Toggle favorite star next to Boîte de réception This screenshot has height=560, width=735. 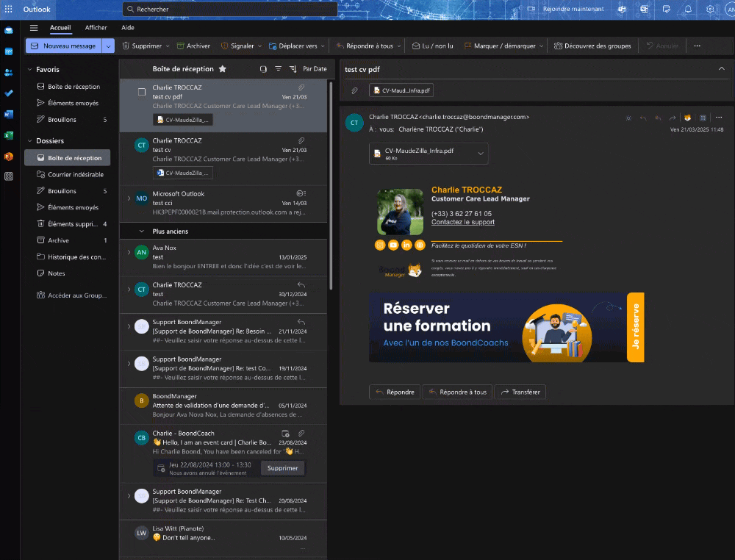223,69
